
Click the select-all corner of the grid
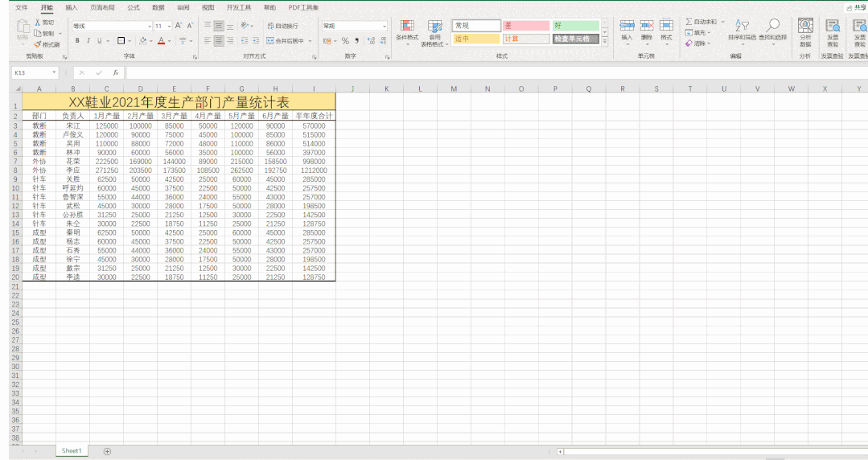coord(17,88)
